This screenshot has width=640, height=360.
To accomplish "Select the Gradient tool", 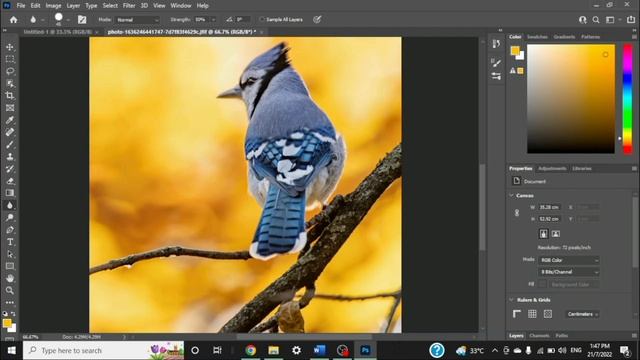I will pos(10,193).
